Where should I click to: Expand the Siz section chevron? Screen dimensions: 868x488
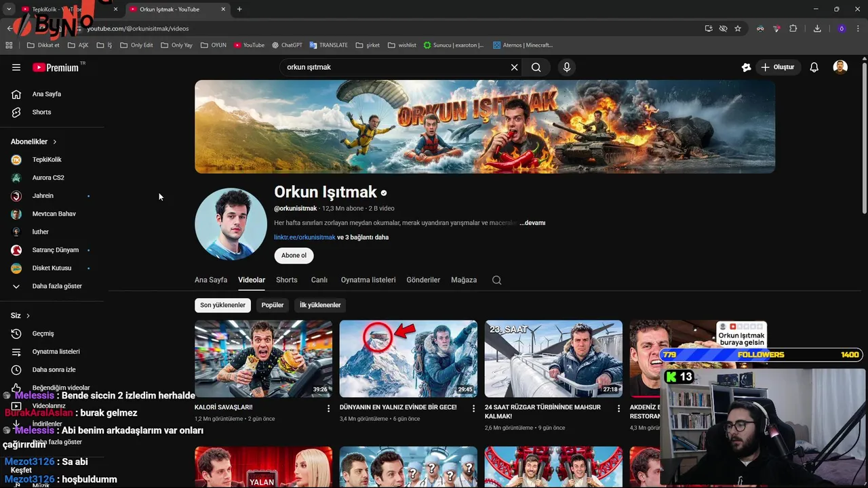(28, 316)
